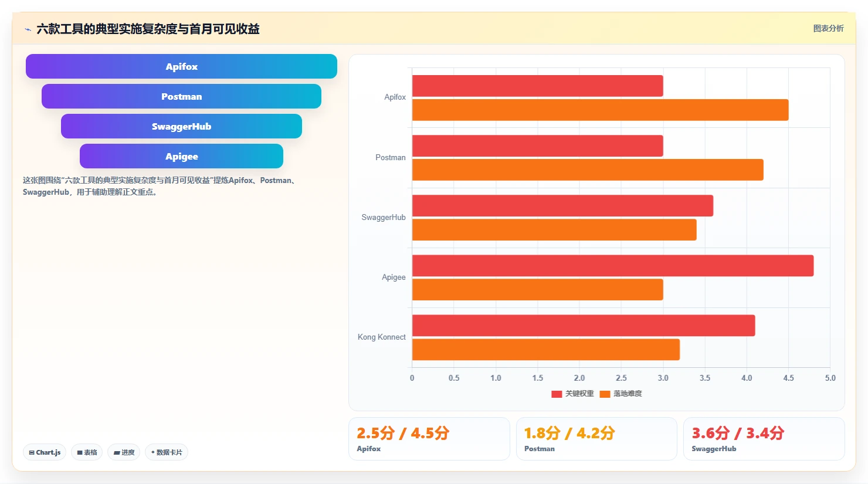Click the Chart.js tag chip

click(x=45, y=452)
